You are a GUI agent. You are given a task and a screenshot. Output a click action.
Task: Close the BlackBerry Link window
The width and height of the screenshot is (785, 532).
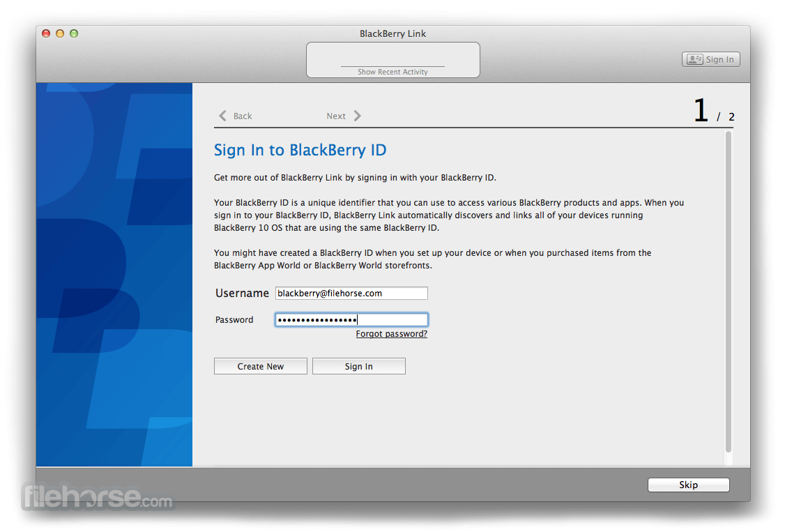46,33
